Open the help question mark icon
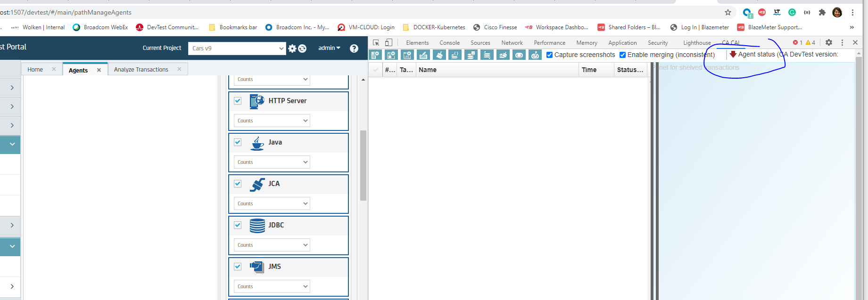The image size is (868, 300). pos(354,49)
